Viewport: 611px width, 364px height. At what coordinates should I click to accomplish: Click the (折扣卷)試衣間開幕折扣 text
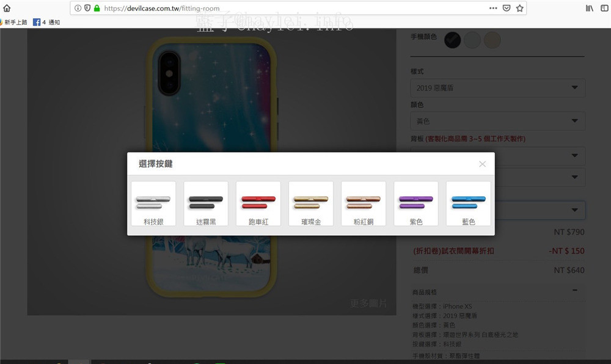coord(453,251)
